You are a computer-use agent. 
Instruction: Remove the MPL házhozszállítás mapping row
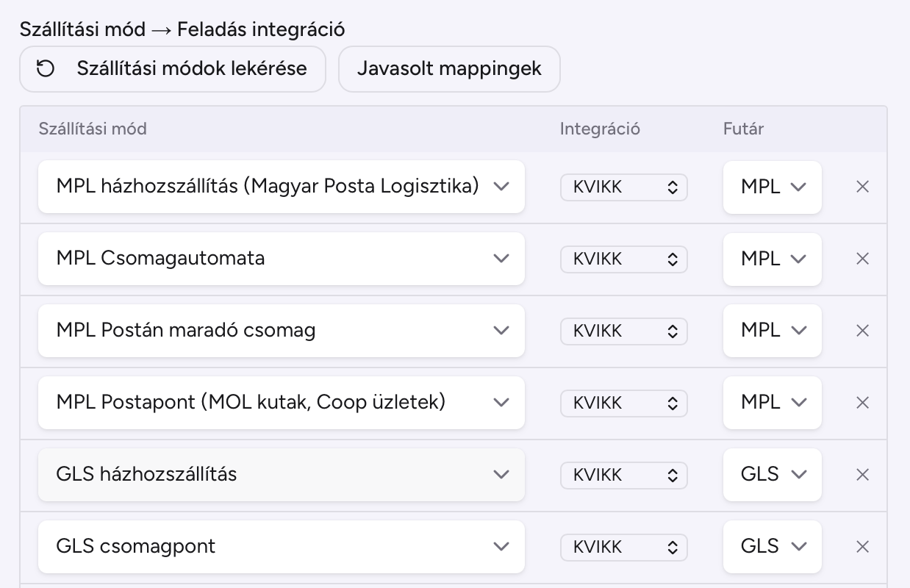point(863,187)
